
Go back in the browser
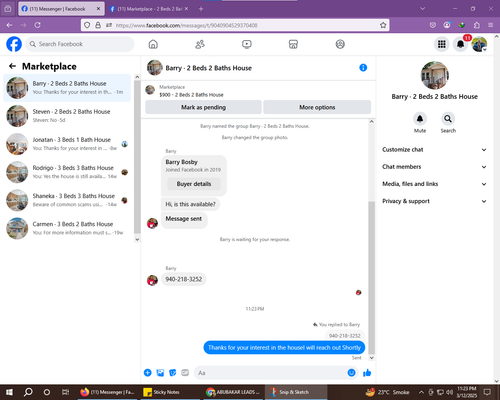pyautogui.click(x=9, y=25)
